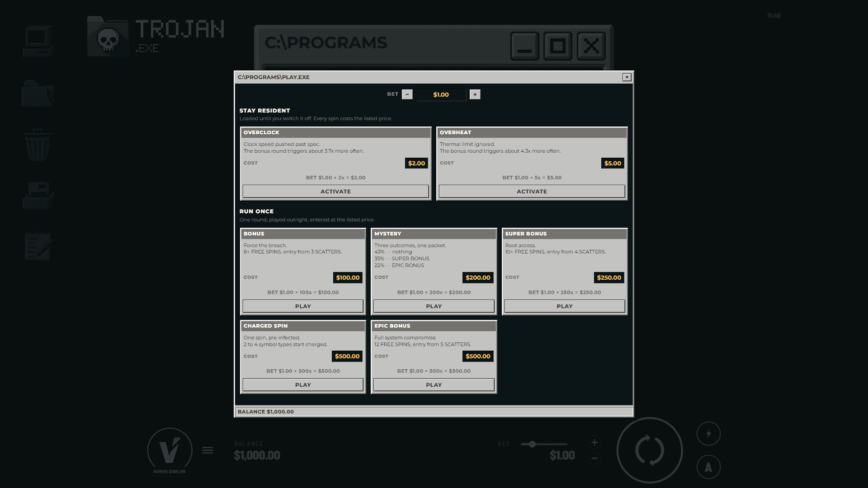
Task: Activate the Overclock mode
Action: 335,192
